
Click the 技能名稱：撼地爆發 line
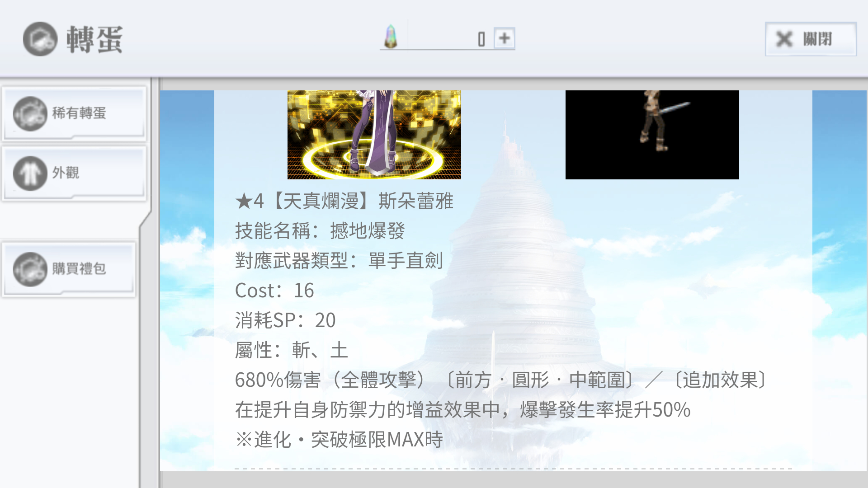(320, 231)
